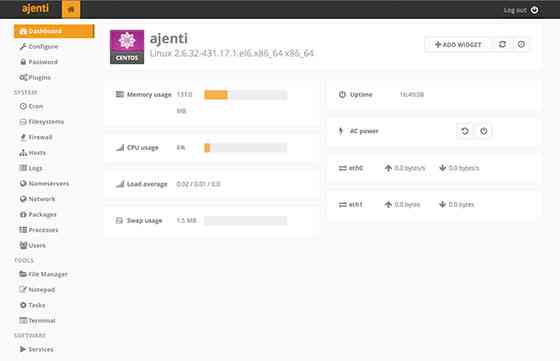The image size is (560, 361).
Task: Click the Tasks gear icon
Action: click(23, 305)
